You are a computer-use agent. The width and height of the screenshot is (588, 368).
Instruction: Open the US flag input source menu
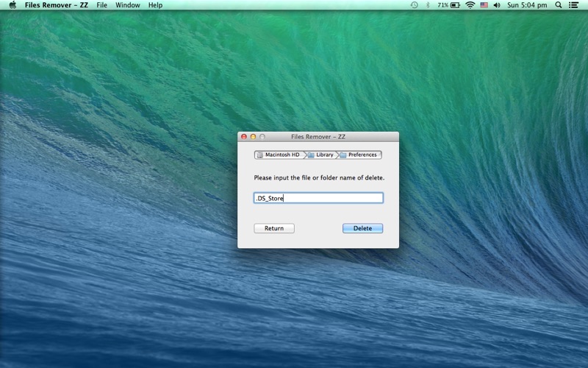point(484,5)
